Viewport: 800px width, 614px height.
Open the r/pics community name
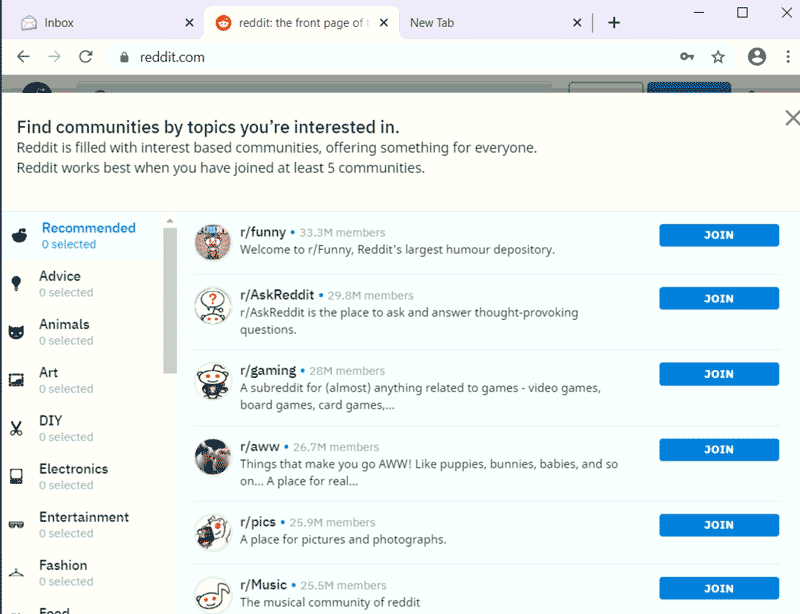[x=258, y=522]
